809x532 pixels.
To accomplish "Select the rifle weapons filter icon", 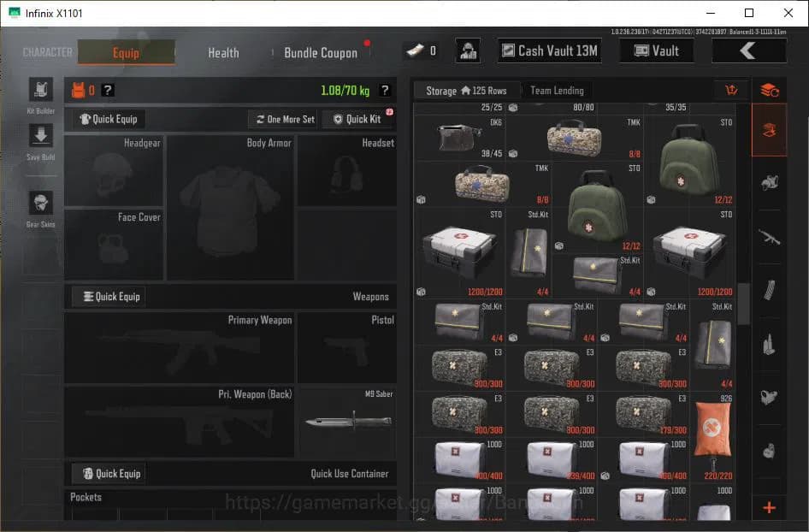I will tap(769, 237).
